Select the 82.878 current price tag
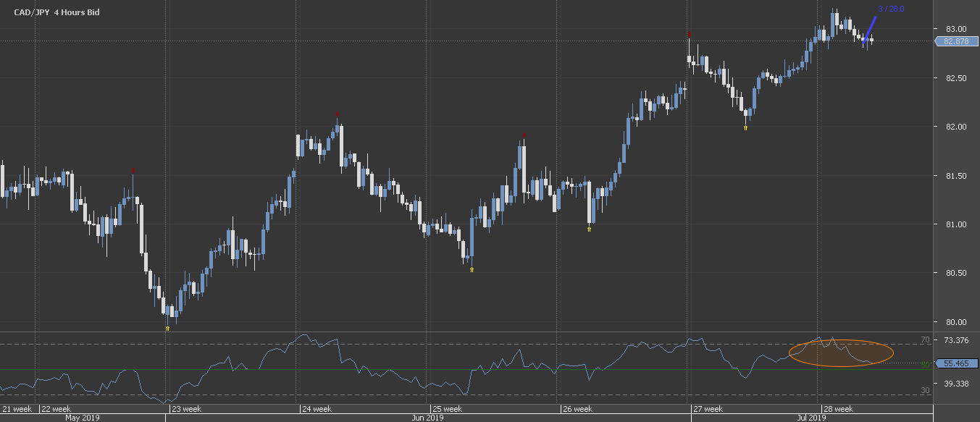Image resolution: width=980 pixels, height=422 pixels. tap(955, 41)
